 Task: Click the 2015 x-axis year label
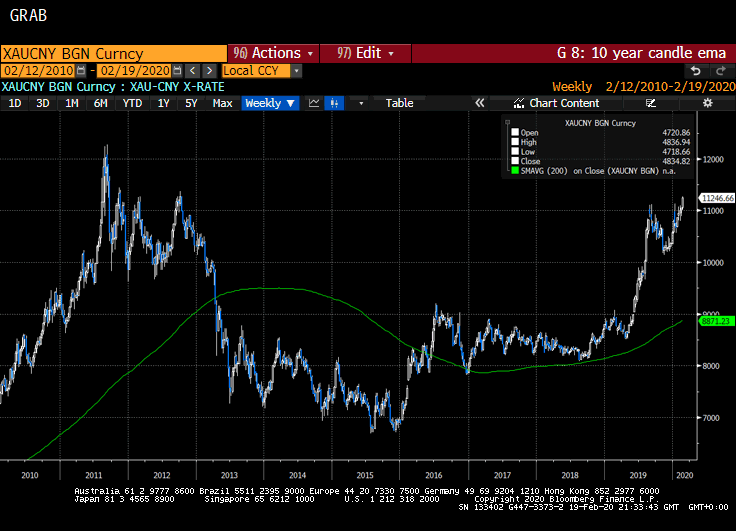pyautogui.click(x=365, y=475)
